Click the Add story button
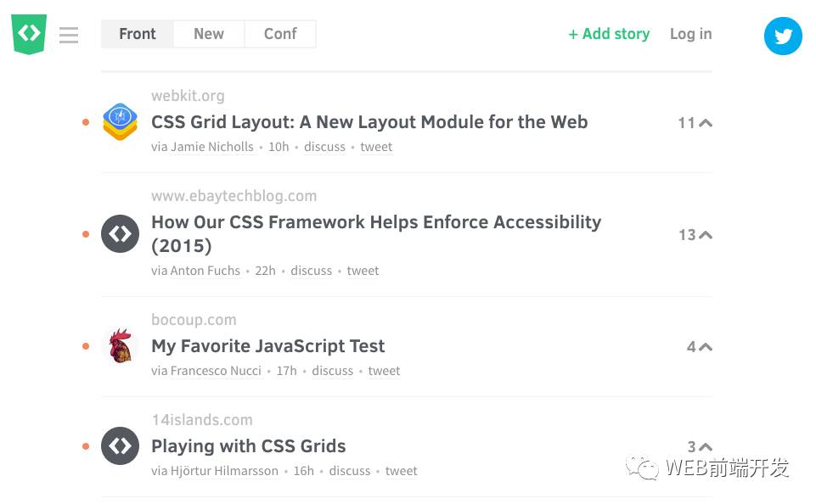816x504 pixels. [x=609, y=34]
